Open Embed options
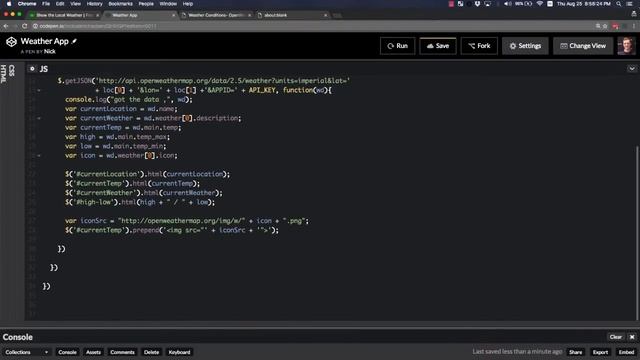Image resolution: width=640 pixels, height=360 pixels. pos(626,352)
